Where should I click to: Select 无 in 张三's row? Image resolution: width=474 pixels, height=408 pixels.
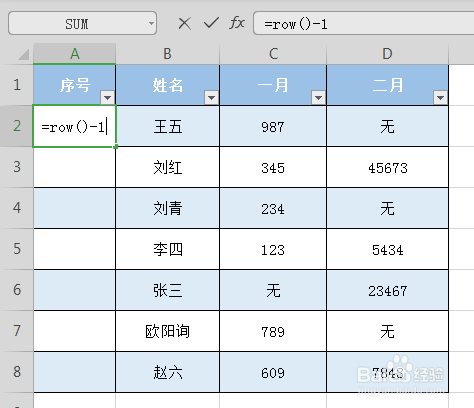click(273, 290)
